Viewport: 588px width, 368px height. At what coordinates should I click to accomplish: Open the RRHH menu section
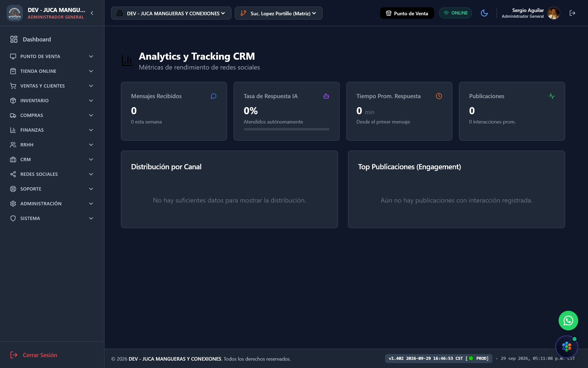(x=52, y=145)
